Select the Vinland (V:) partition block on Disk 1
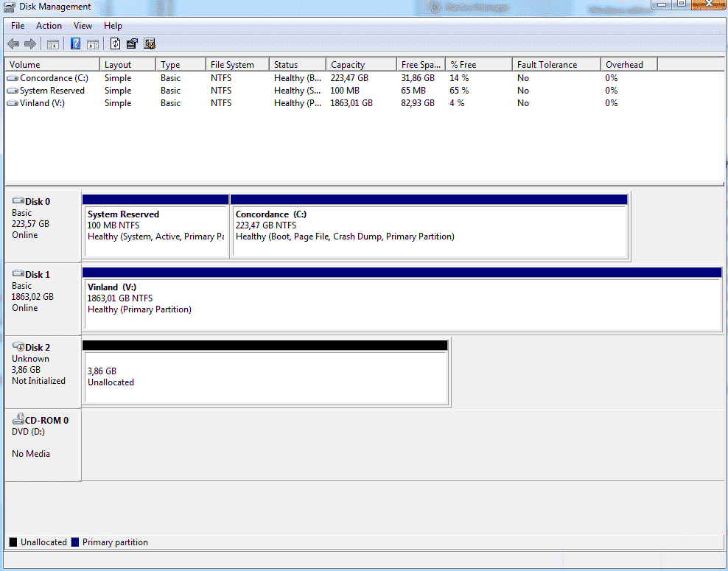 pyautogui.click(x=402, y=299)
